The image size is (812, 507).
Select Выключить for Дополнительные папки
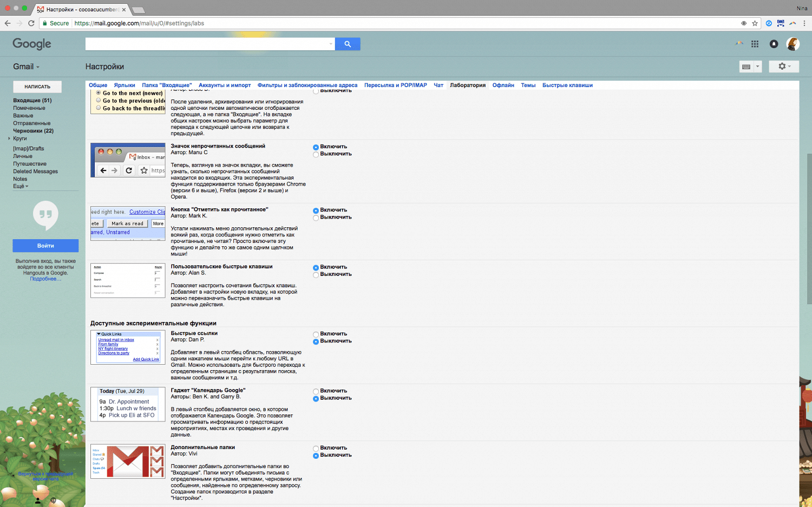point(316,456)
